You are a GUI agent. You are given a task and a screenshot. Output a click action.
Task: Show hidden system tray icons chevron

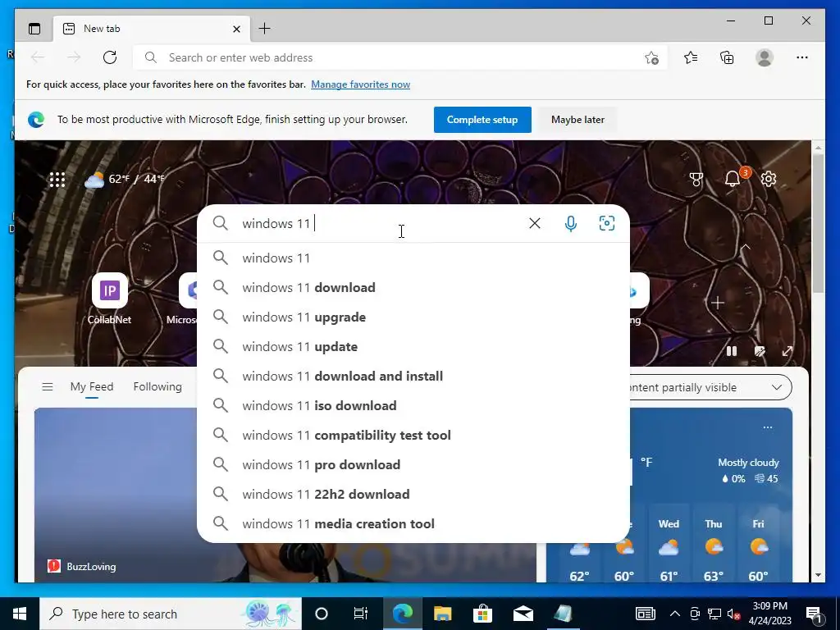[675, 614]
